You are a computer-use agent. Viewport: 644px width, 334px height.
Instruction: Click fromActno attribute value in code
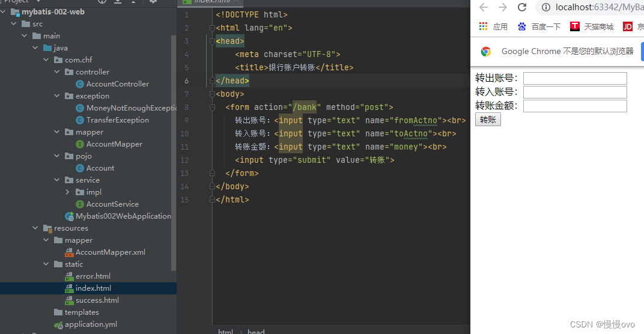pyautogui.click(x=416, y=120)
